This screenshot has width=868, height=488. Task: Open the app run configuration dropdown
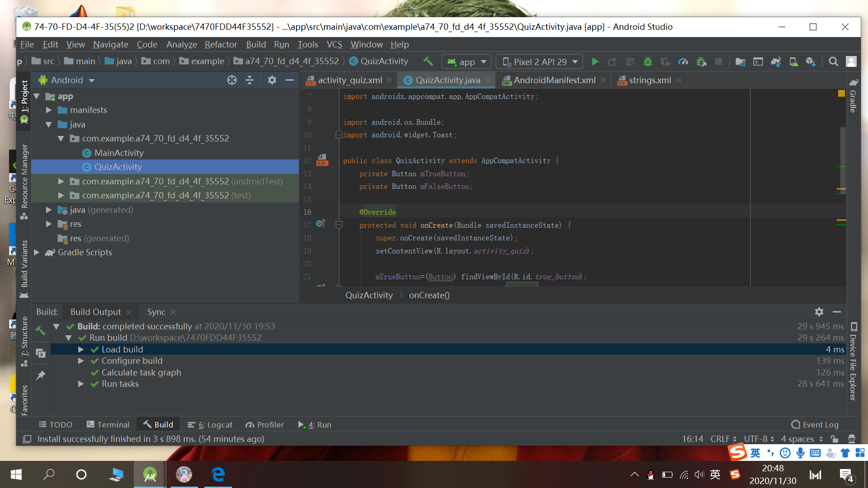pyautogui.click(x=467, y=62)
